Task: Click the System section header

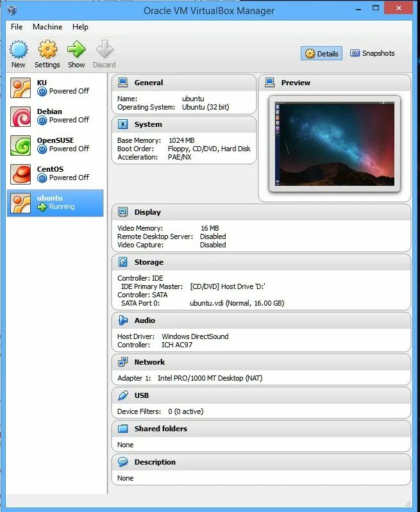Action: pyautogui.click(x=184, y=124)
